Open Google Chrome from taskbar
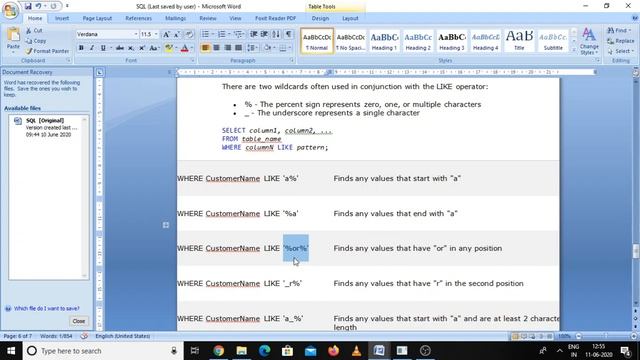The image size is (640, 360). tap(219, 351)
